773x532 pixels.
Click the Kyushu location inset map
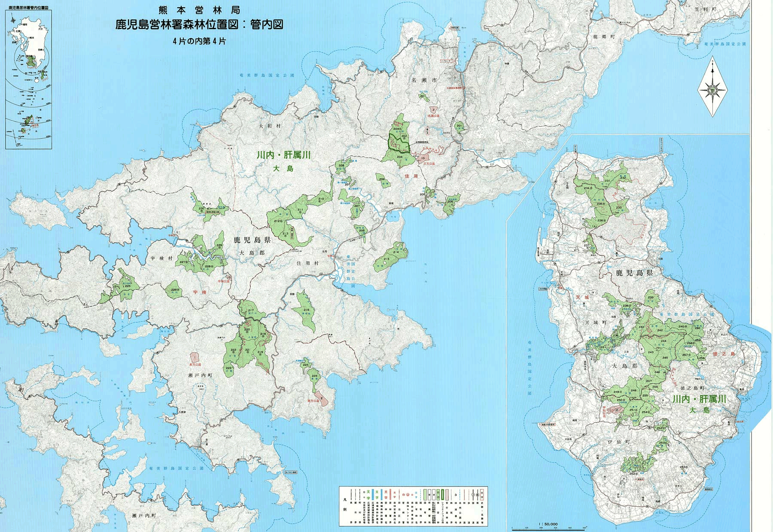[28, 80]
